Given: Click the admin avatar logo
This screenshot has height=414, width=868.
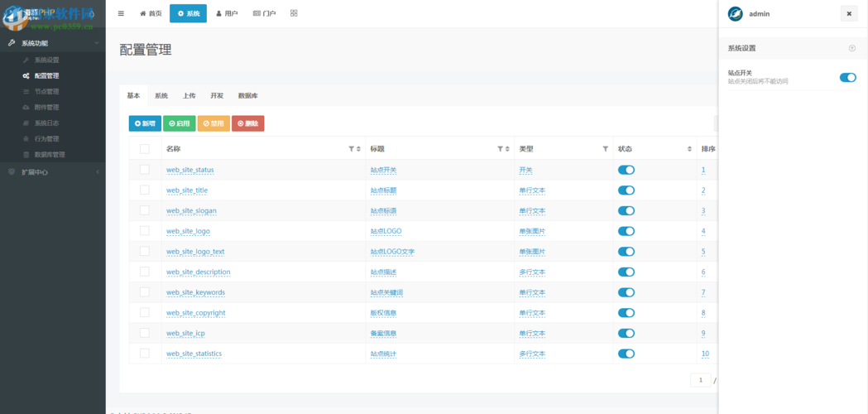Looking at the screenshot, I should click(735, 14).
